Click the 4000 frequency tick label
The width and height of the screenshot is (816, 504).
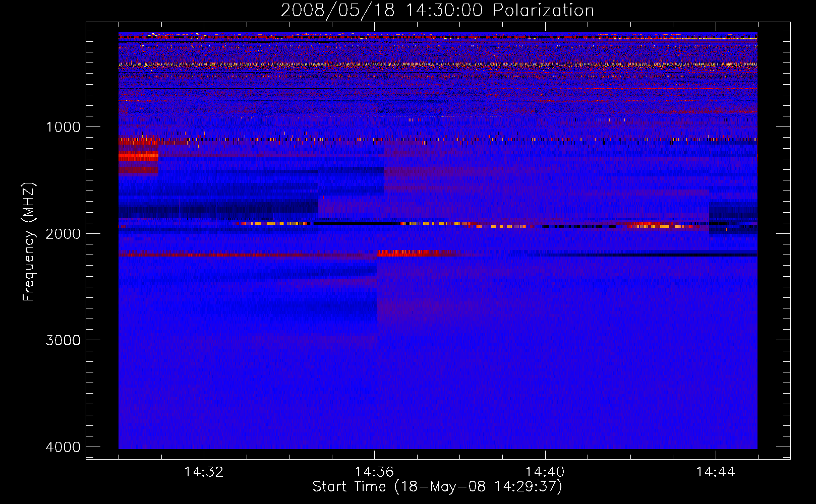tap(63, 447)
